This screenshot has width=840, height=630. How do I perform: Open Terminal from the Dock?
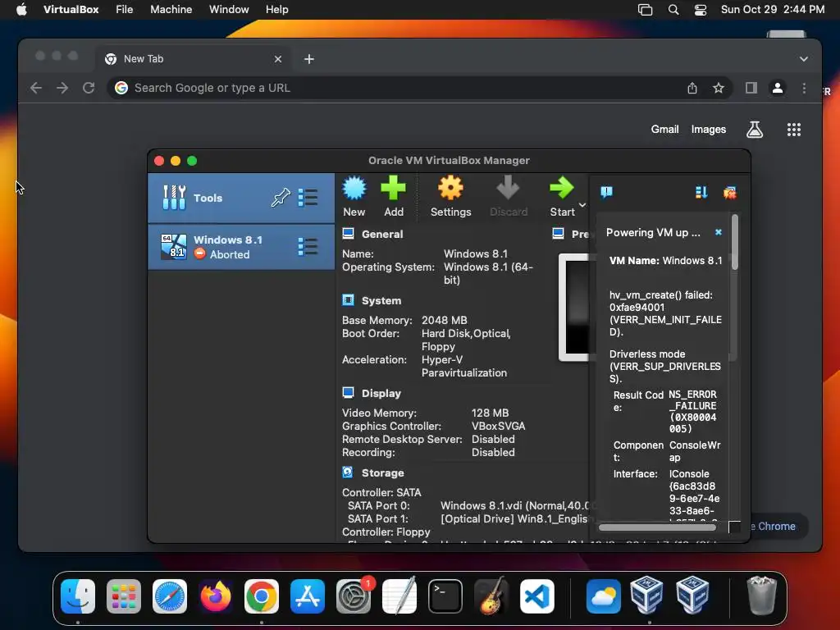(x=445, y=596)
